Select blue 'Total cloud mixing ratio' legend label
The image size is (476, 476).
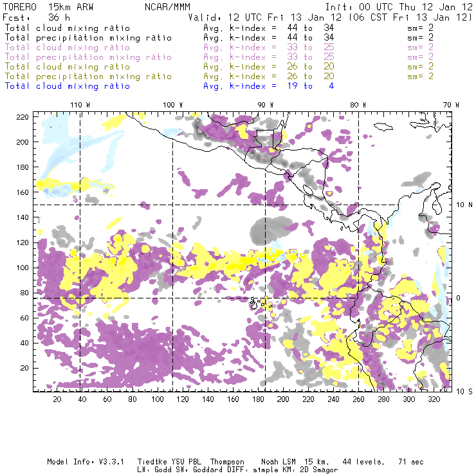pyautogui.click(x=68, y=86)
